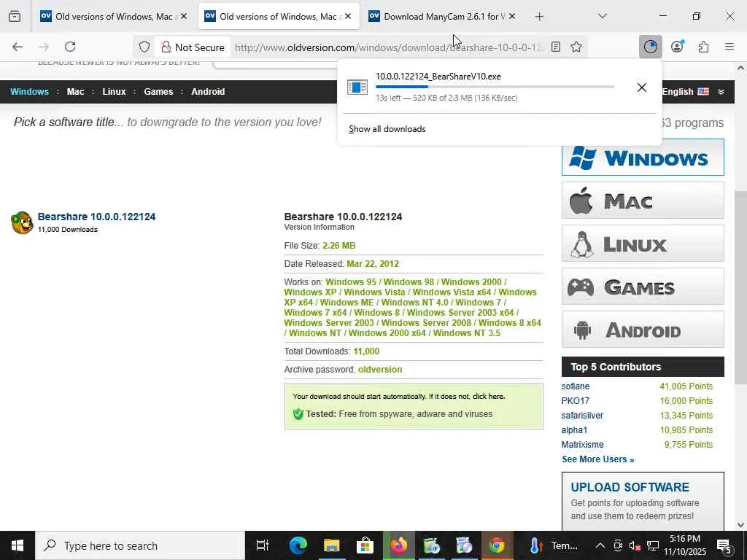Click the Firefox taskbar icon
The width and height of the screenshot is (747, 560).
click(399, 545)
